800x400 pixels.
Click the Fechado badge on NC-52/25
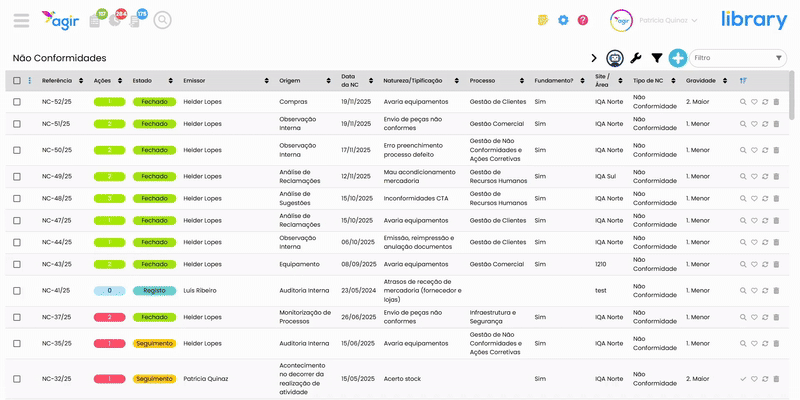(x=155, y=102)
